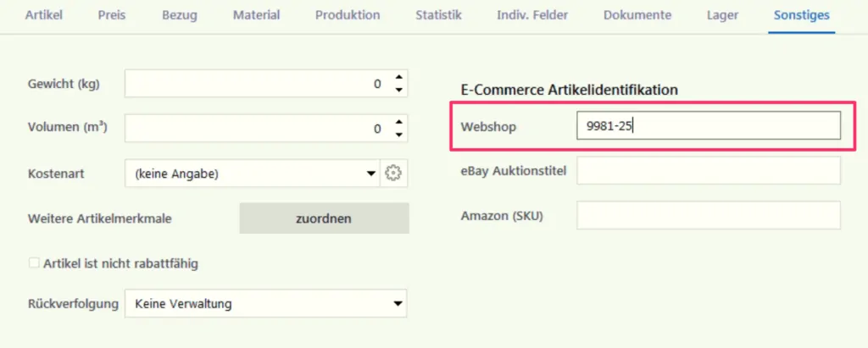Image resolution: width=868 pixels, height=348 pixels.
Task: Click the eBay Auktionstitel text field
Action: 709,170
